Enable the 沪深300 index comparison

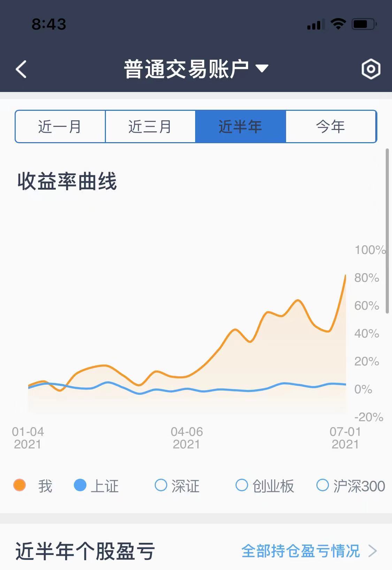pyautogui.click(x=322, y=485)
